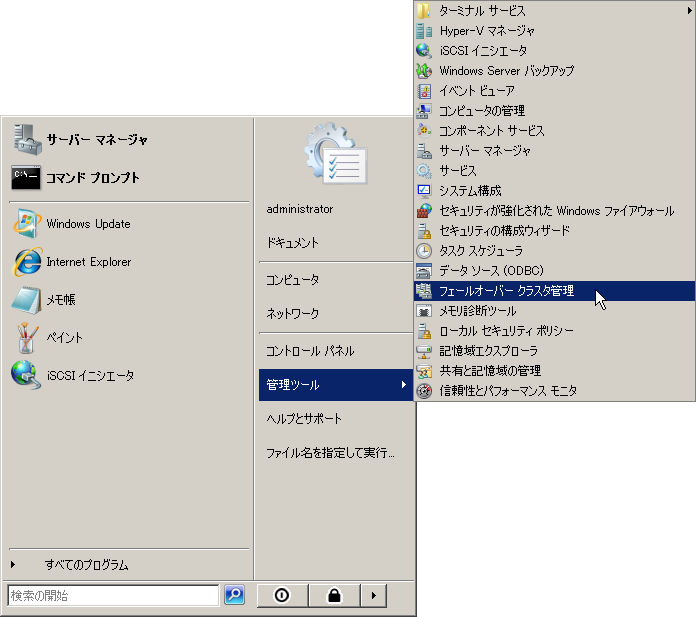696x617 pixels.
Task: Launch ペイント (Paint) icon
Action: (26, 338)
